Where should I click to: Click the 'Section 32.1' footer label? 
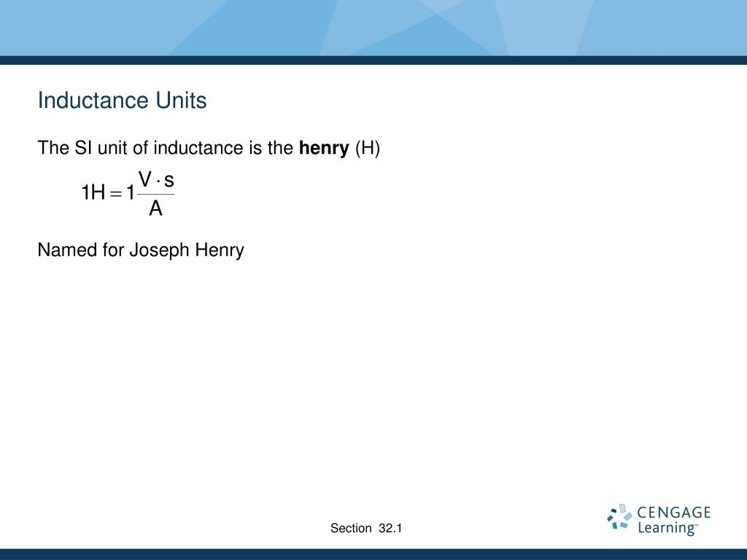coord(366,528)
